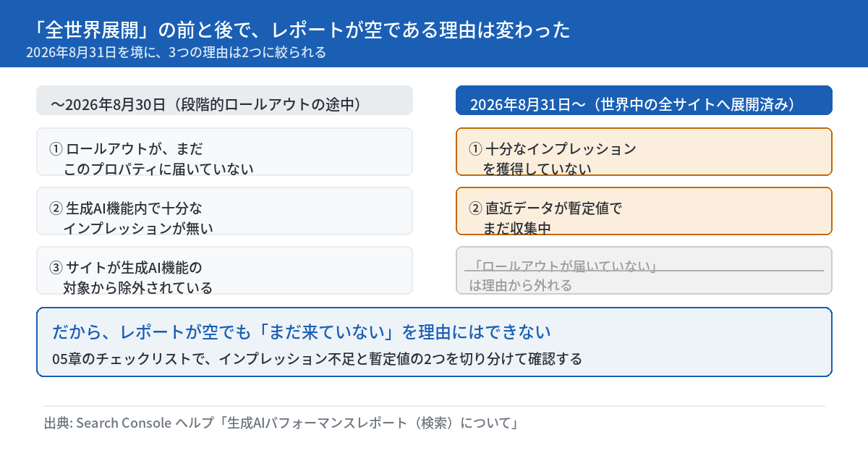This screenshot has width=868, height=456.
Task: Select the card ② 生成AI機能内で十分なインプレッションが無い
Action: tap(224, 211)
